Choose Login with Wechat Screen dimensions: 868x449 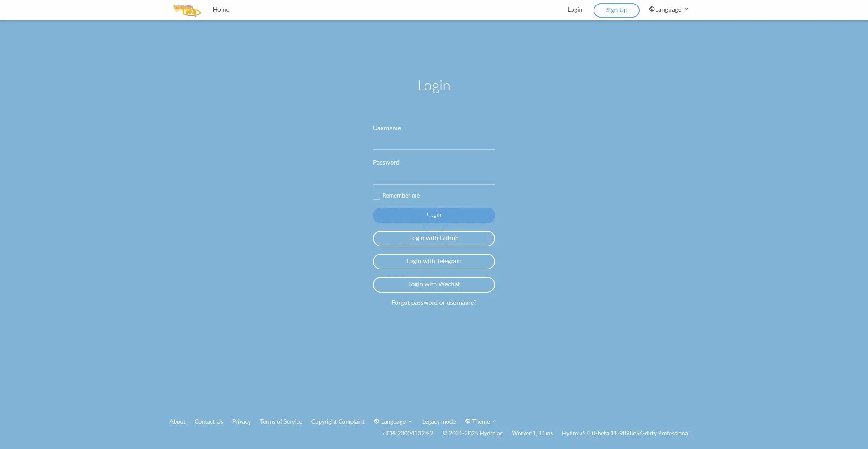coord(434,284)
